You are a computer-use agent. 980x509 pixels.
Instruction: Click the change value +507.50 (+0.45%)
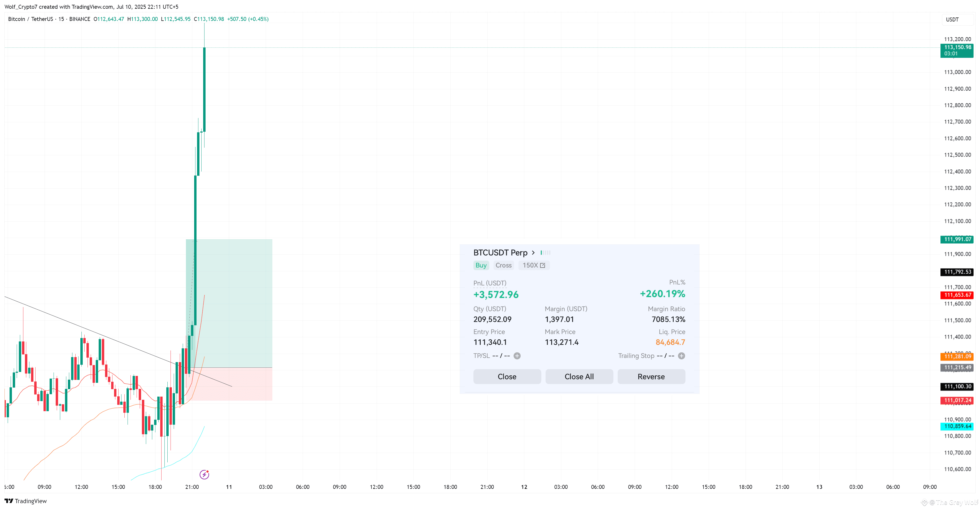[248, 19]
